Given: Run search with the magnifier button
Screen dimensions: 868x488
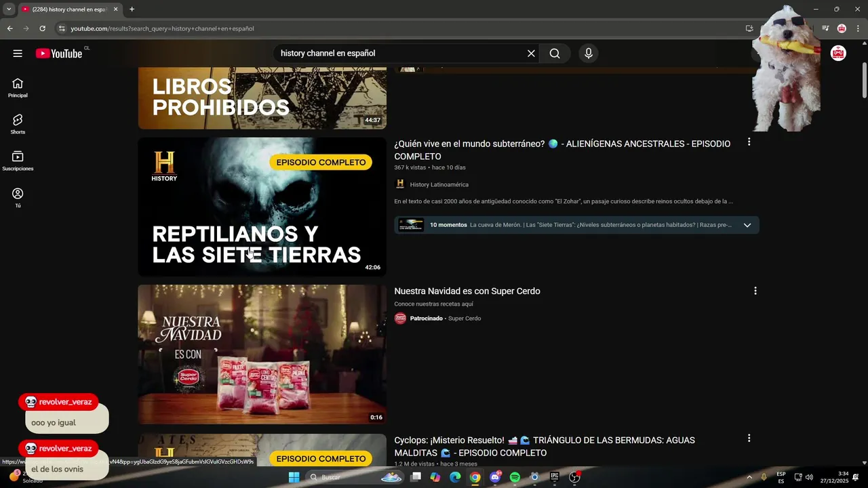Looking at the screenshot, I should point(555,54).
